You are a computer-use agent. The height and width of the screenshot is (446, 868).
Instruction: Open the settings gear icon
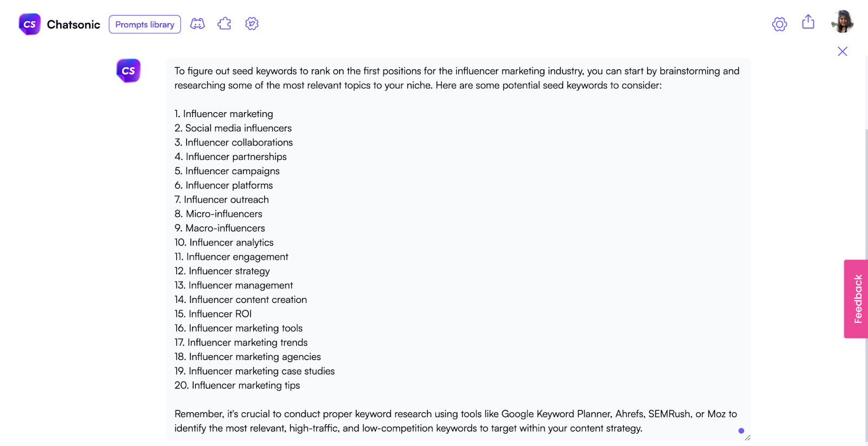780,24
